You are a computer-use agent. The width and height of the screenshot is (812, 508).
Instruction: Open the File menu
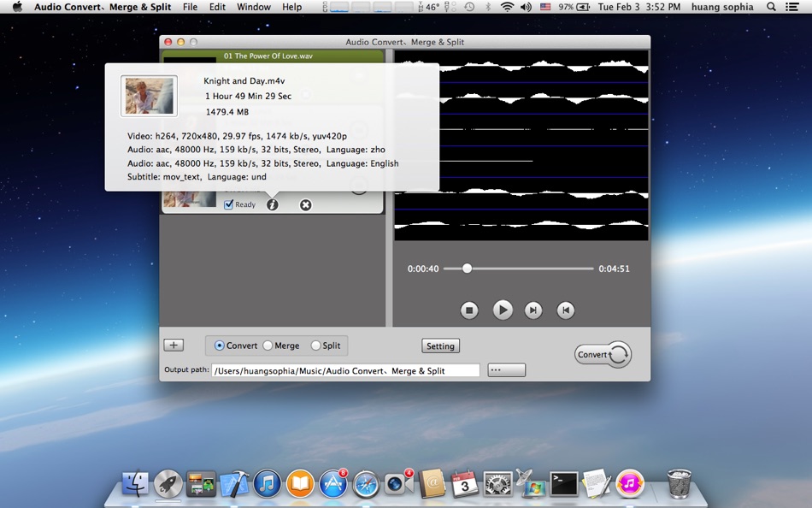pyautogui.click(x=190, y=7)
